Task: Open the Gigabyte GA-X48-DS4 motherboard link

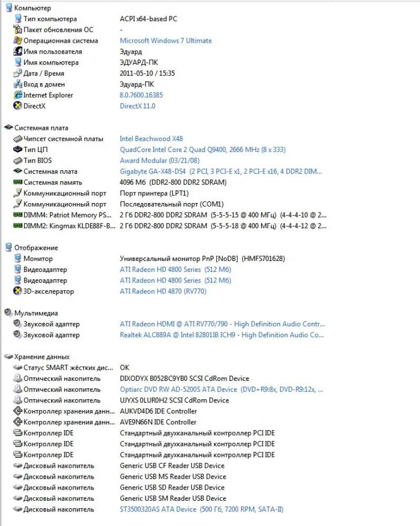Action: click(221, 171)
